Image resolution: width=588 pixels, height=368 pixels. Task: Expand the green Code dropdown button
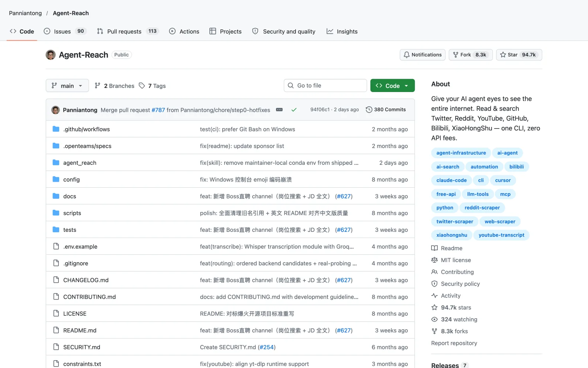coord(392,86)
